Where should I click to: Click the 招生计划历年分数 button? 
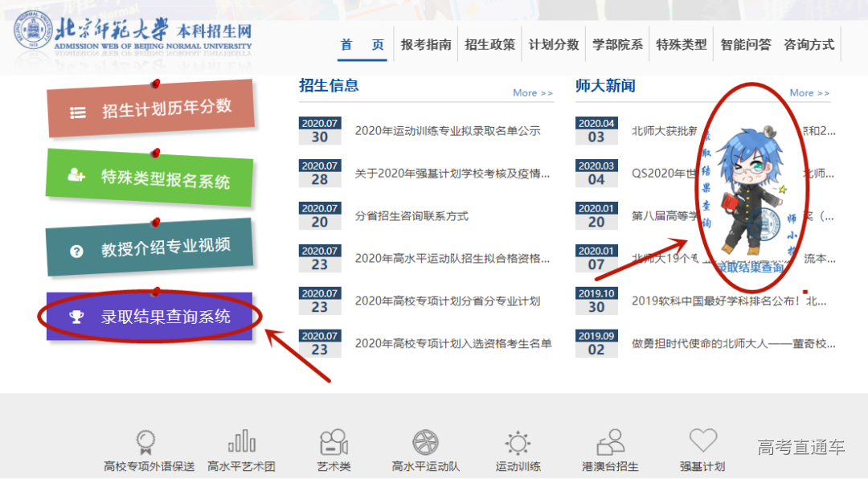[x=151, y=109]
